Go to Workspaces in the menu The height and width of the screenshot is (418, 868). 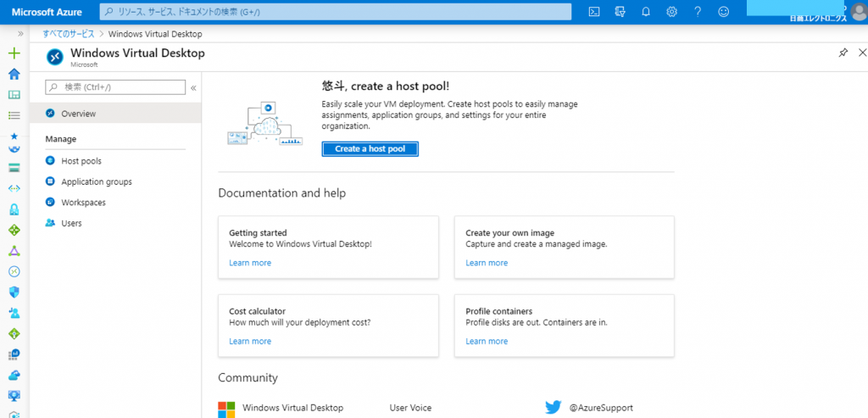[82, 203]
